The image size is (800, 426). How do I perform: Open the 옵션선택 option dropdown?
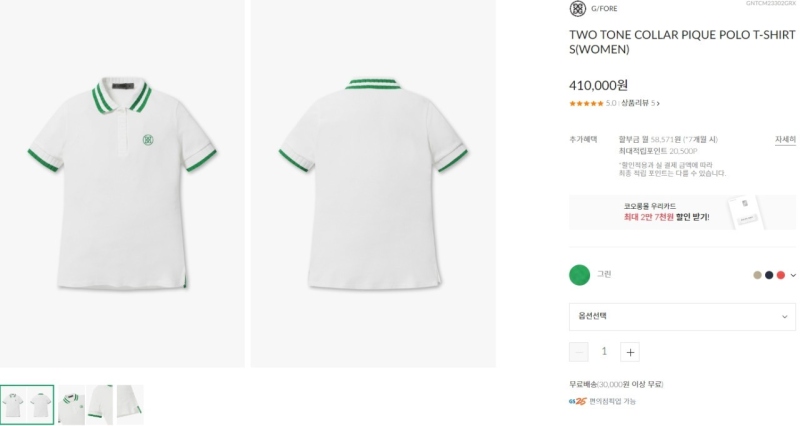[682, 316]
